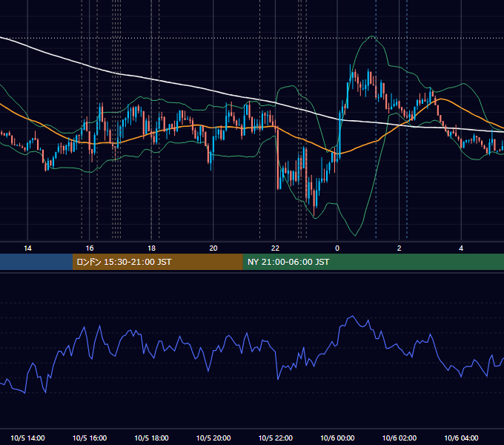Click the 16 hour axis label
This screenshot has height=445, width=504.
click(x=90, y=248)
